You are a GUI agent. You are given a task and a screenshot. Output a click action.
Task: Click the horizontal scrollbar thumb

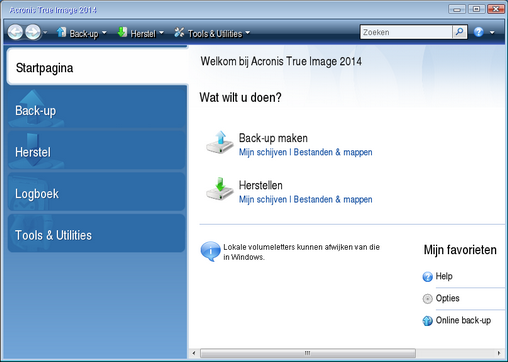coord(308,353)
